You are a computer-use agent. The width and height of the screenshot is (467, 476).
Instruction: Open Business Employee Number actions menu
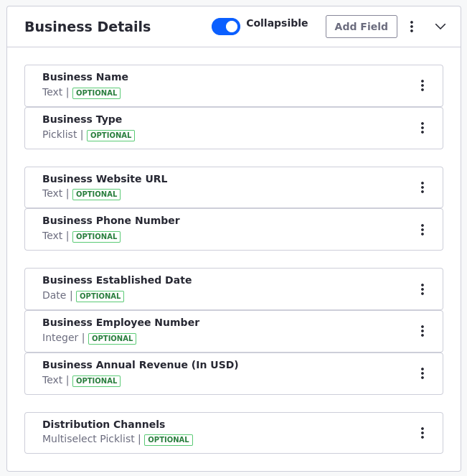click(x=422, y=331)
